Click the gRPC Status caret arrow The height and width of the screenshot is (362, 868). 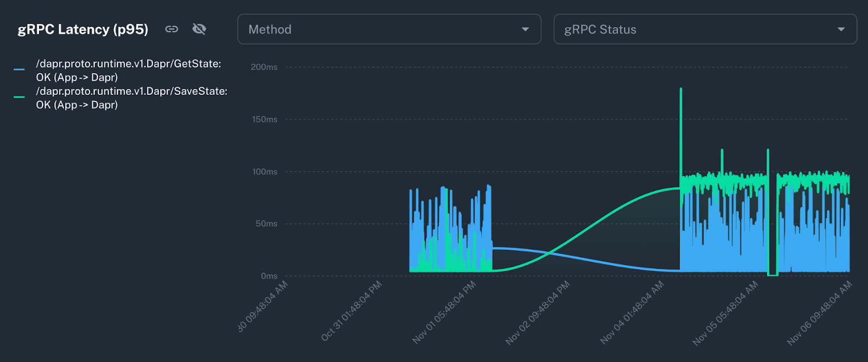pos(841,29)
